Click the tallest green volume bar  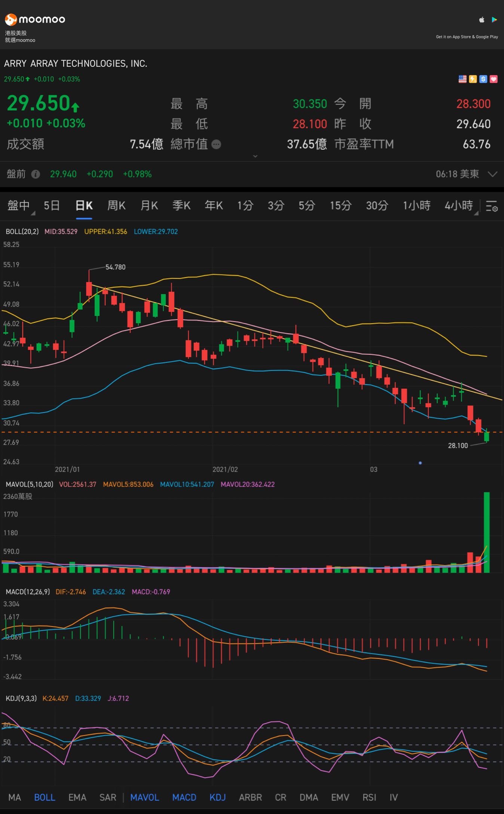coord(486,532)
